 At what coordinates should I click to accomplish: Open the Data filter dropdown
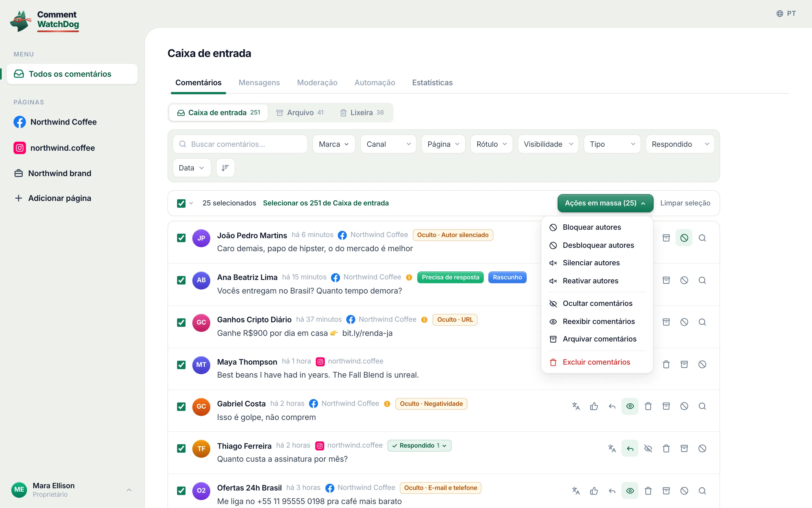[x=192, y=168]
